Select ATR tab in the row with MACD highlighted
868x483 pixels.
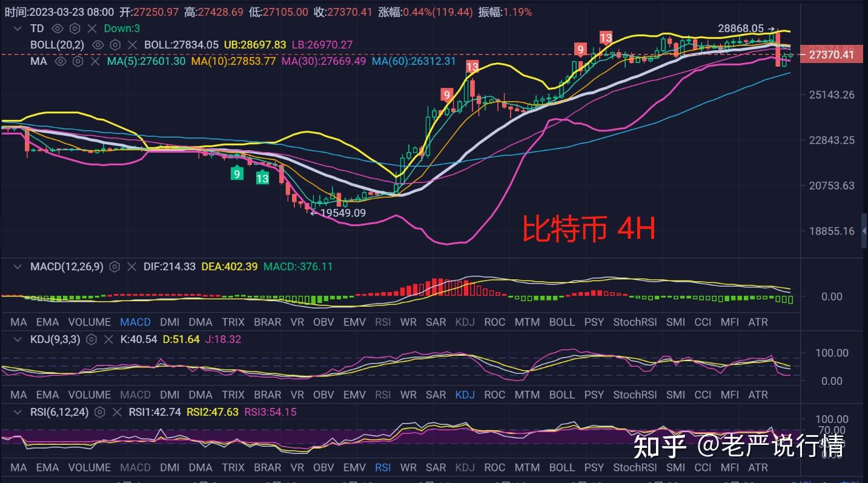(x=758, y=322)
